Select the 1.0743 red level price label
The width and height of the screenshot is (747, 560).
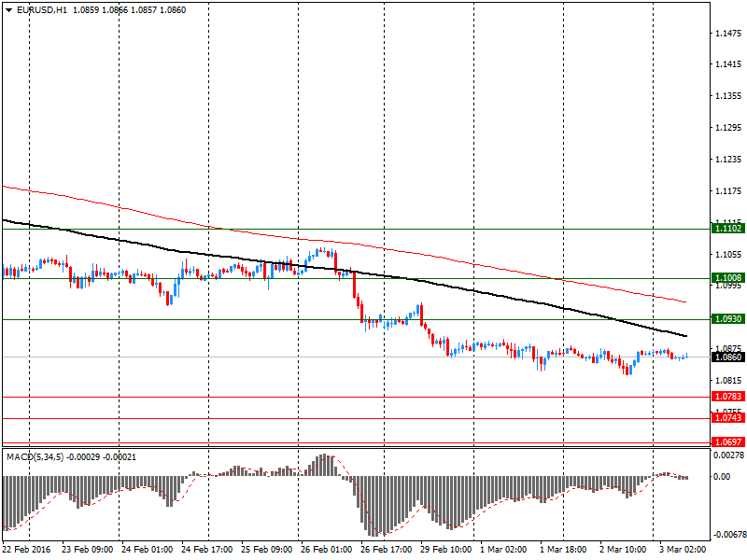point(728,417)
